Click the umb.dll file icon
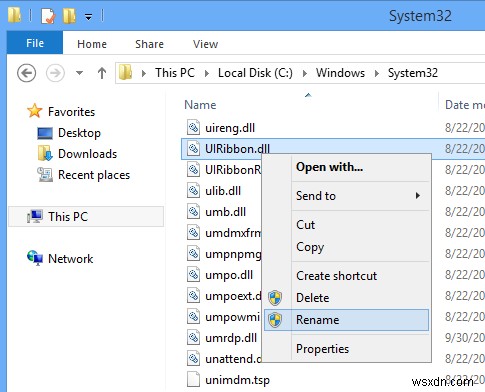 193,211
